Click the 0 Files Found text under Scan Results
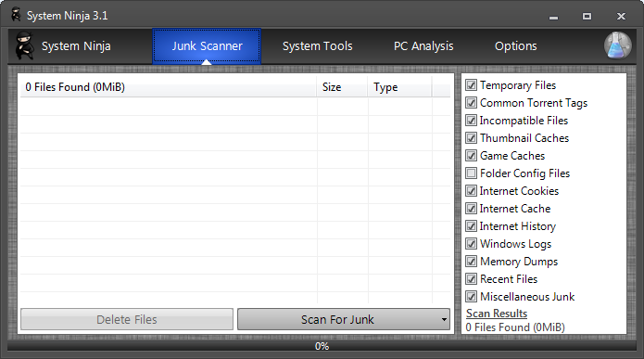Image resolution: width=644 pixels, height=359 pixels. click(515, 327)
